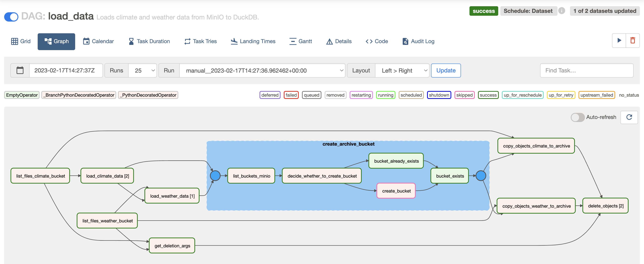
Task: Click the queued status legend
Action: [x=312, y=95]
